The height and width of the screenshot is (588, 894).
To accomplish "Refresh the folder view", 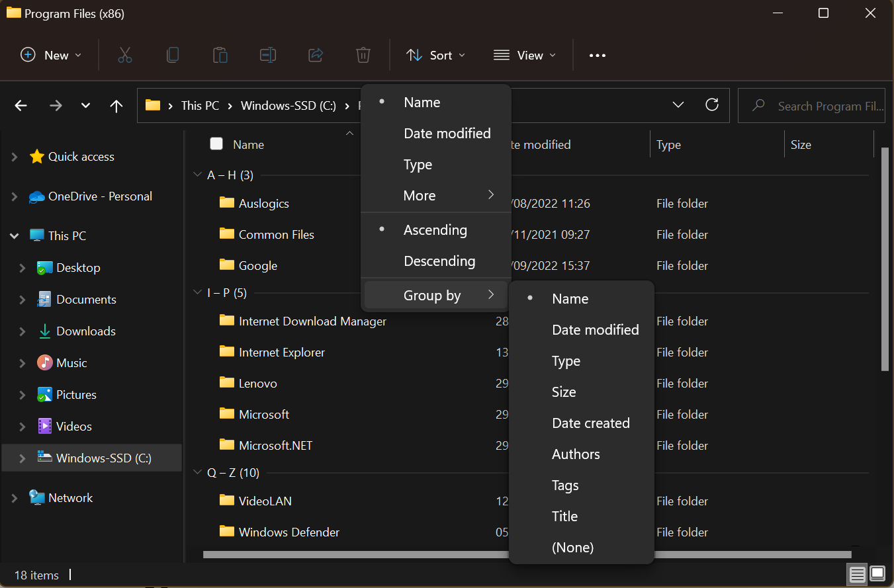I will pos(712,105).
